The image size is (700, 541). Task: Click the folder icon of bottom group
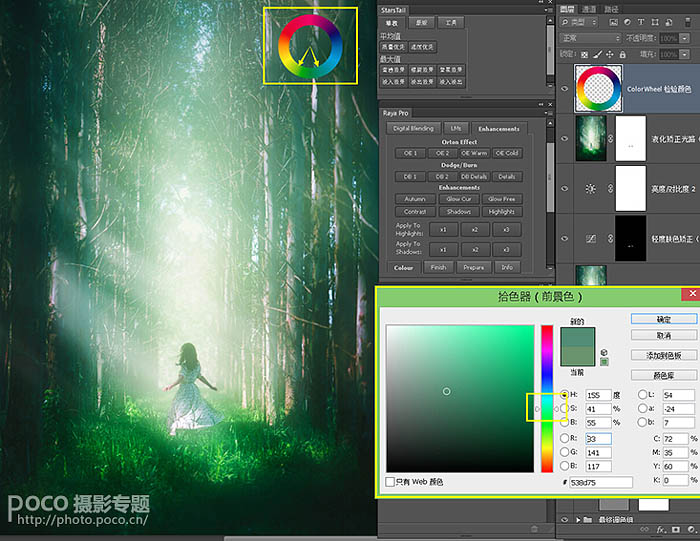tap(588, 520)
